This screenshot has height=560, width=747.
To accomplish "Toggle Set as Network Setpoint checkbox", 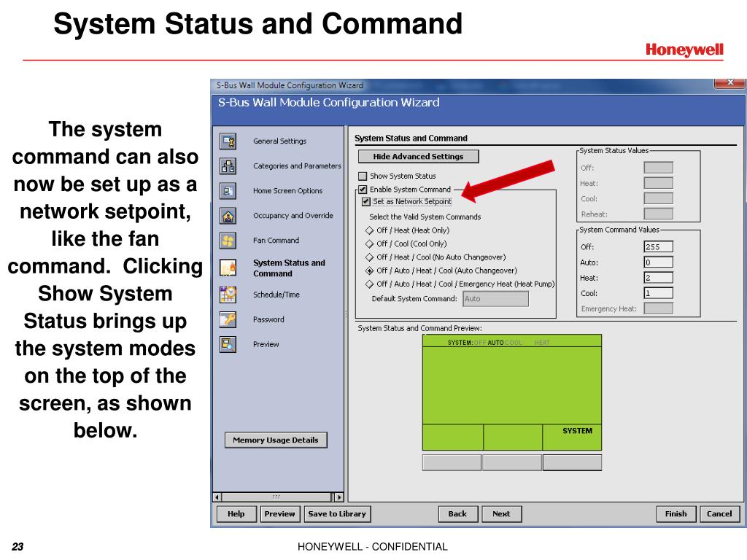I will tap(366, 202).
